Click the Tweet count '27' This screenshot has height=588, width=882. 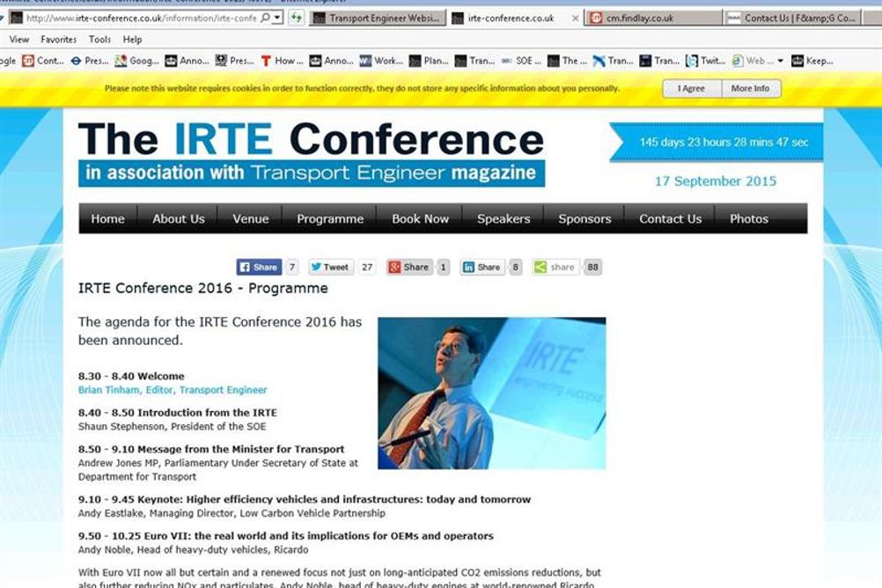367,268
